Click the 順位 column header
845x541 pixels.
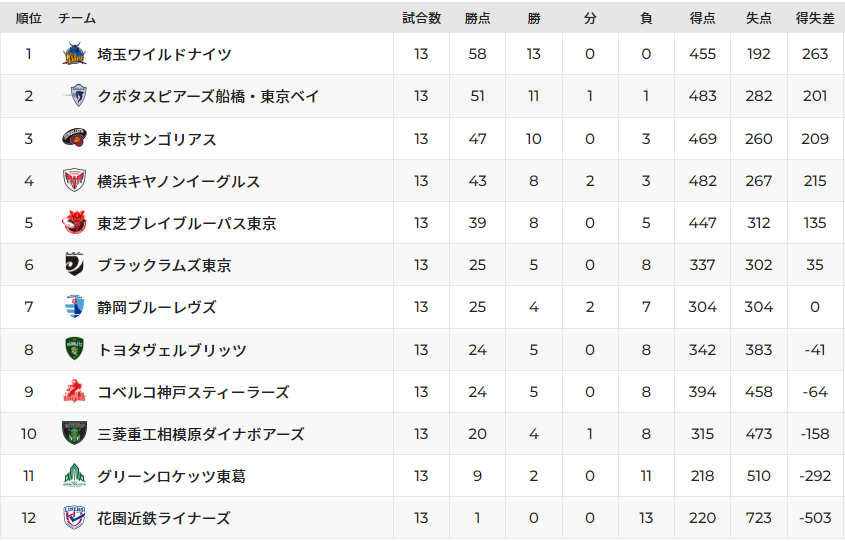click(x=28, y=18)
